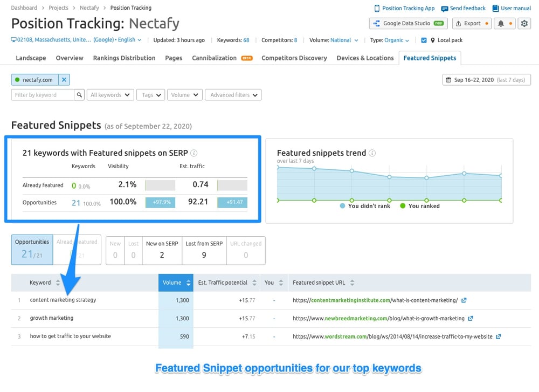The image size is (539, 392).
Task: Sort by Featured snippet URL arrows
Action: [x=352, y=283]
